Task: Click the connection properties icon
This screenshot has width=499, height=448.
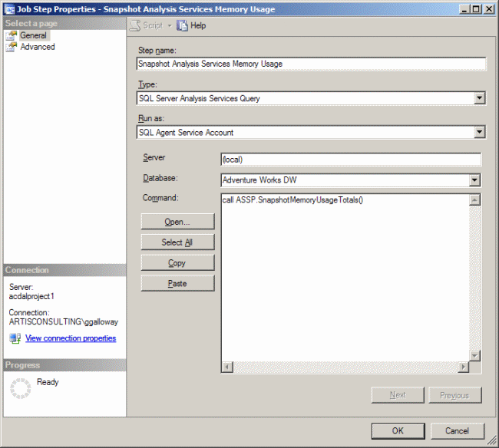Action: 15,338
